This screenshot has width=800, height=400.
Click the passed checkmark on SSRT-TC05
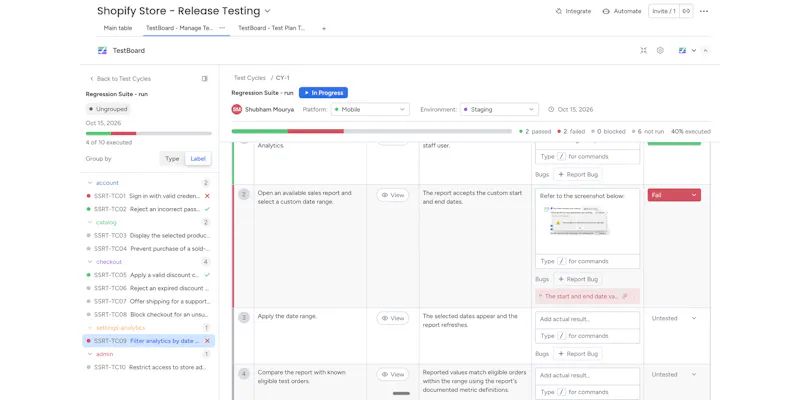click(207, 275)
